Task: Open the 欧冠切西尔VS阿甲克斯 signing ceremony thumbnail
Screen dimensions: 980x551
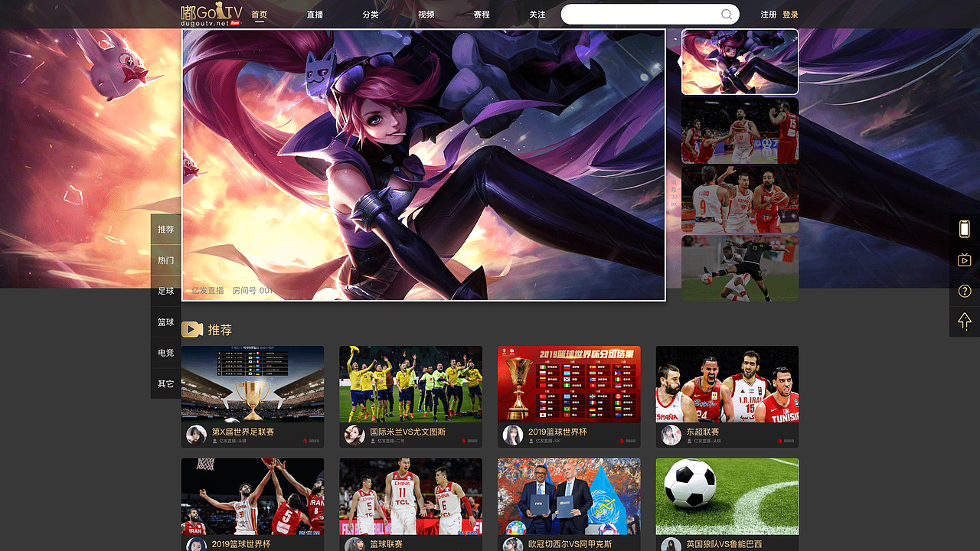Action: point(569,496)
